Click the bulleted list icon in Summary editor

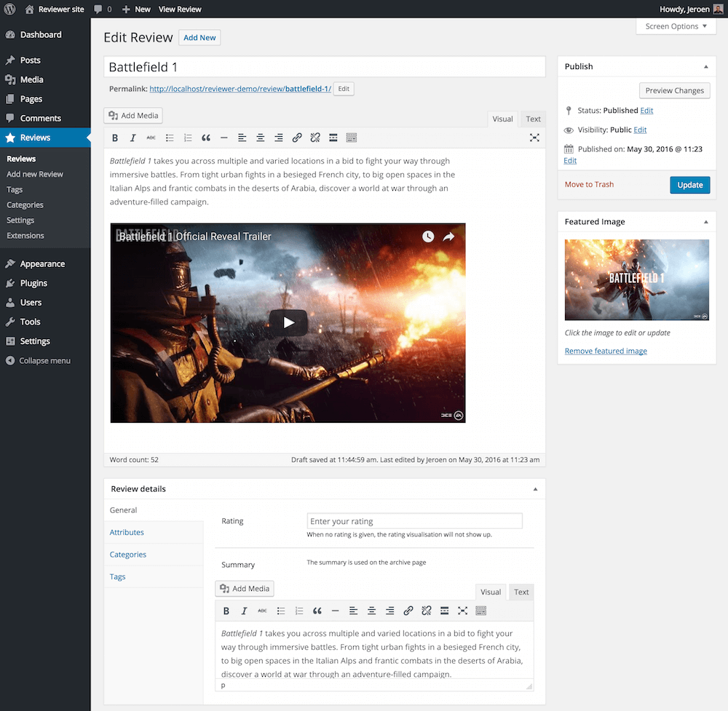281,611
